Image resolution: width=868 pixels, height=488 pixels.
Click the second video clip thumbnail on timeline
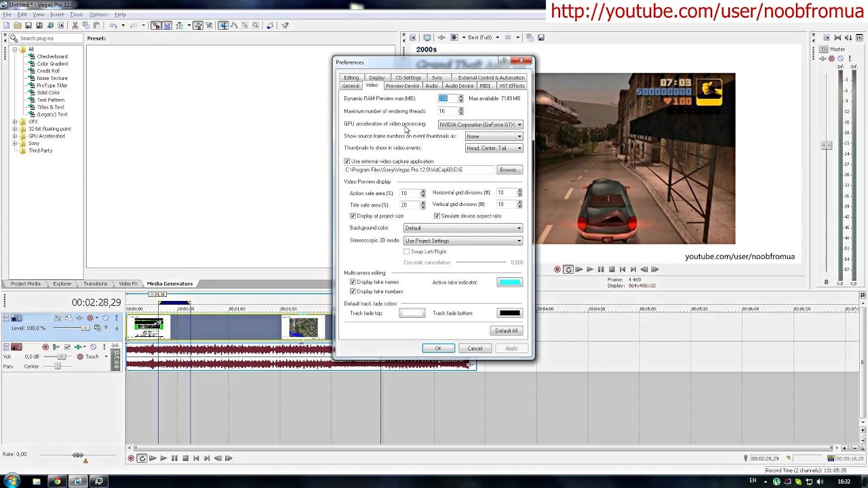coord(303,327)
